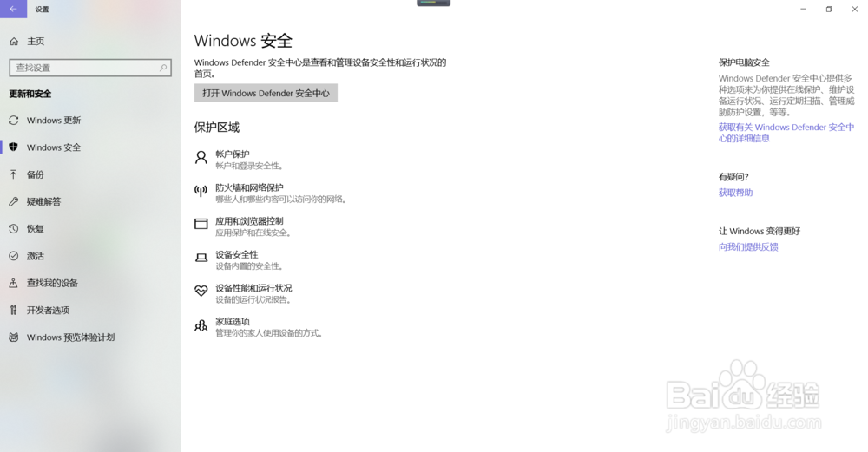Open 家庭选项 protection area
The width and height of the screenshot is (868, 452).
[233, 322]
